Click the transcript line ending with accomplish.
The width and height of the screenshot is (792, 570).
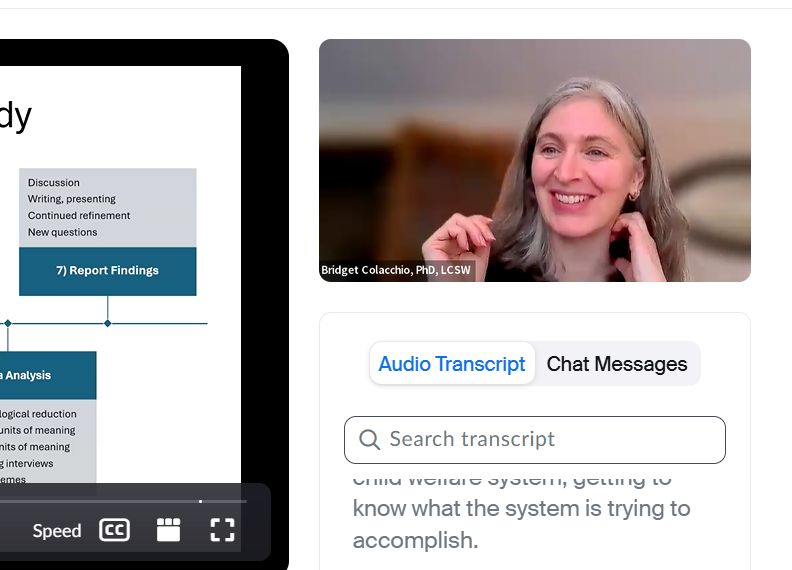tap(415, 540)
